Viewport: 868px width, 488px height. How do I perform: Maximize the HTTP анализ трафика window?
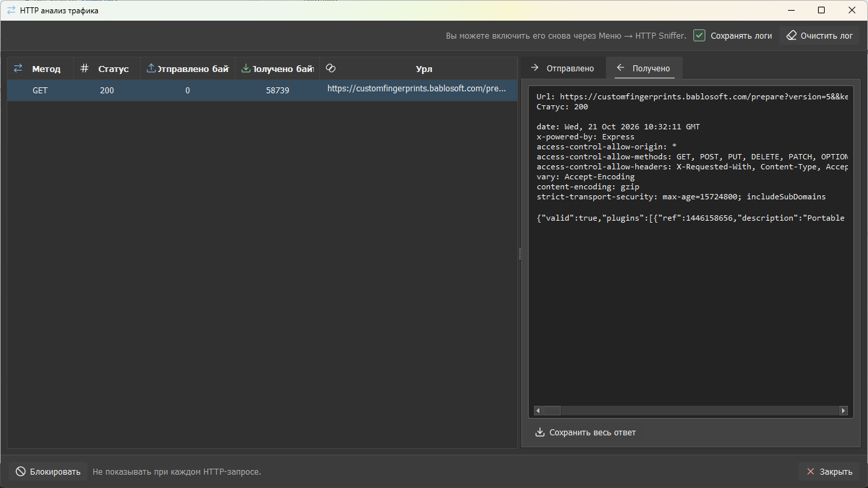(821, 10)
